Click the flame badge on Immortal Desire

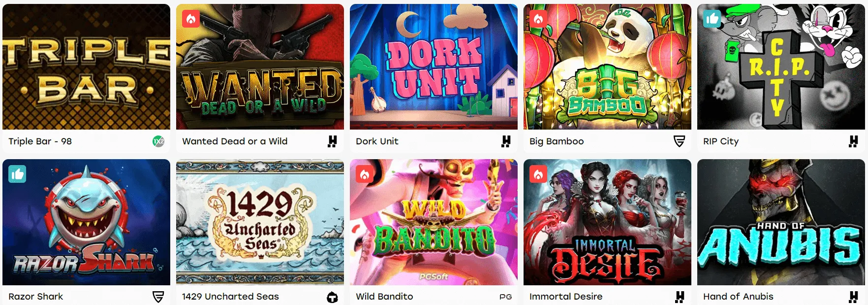pos(538,174)
